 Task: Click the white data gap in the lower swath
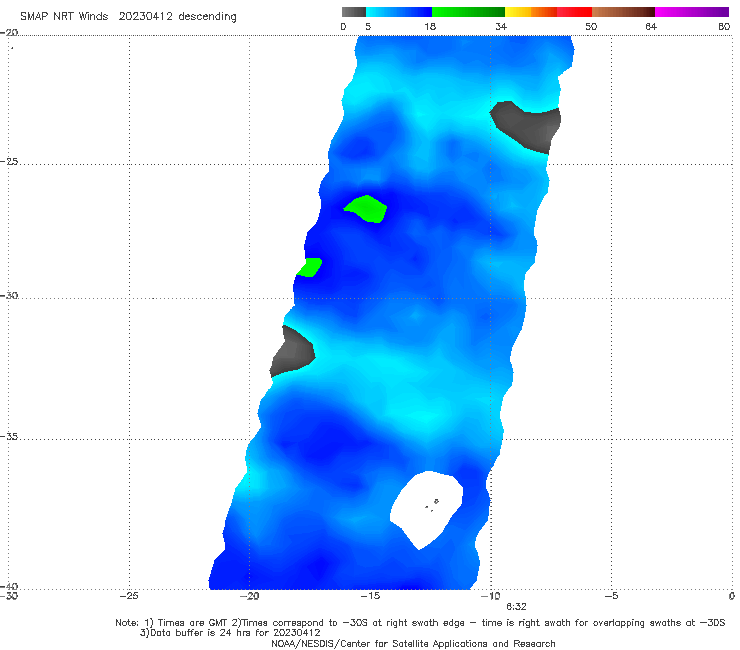(427, 509)
